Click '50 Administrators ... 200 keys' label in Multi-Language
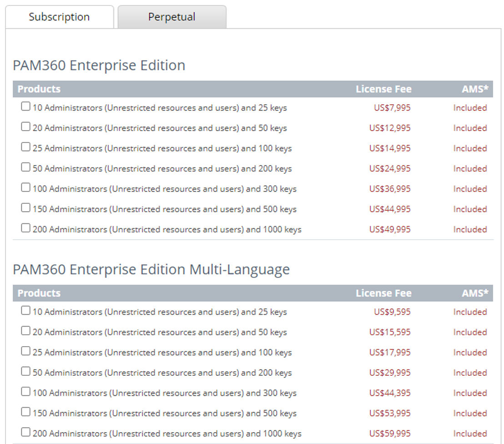Screen dimensions: 504x444 point(162,373)
